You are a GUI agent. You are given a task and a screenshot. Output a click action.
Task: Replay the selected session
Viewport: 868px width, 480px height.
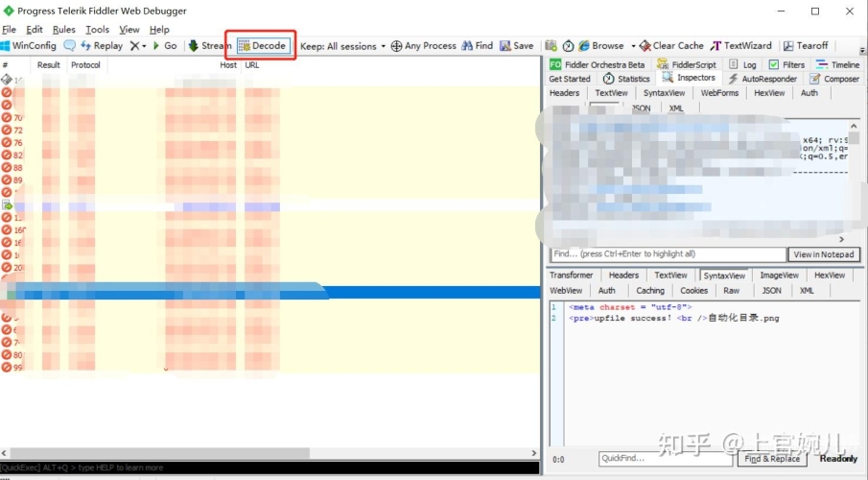coord(102,45)
